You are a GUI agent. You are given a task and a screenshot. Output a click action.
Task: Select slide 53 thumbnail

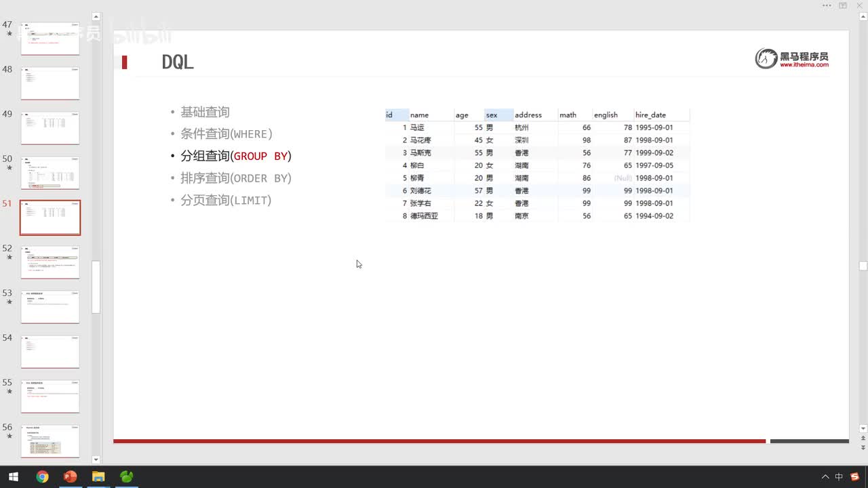point(50,307)
